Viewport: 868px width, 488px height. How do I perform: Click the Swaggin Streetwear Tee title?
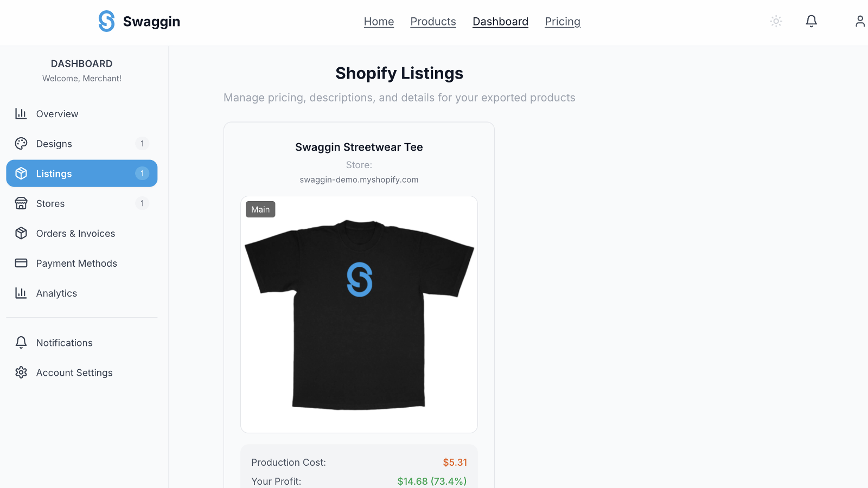(359, 147)
